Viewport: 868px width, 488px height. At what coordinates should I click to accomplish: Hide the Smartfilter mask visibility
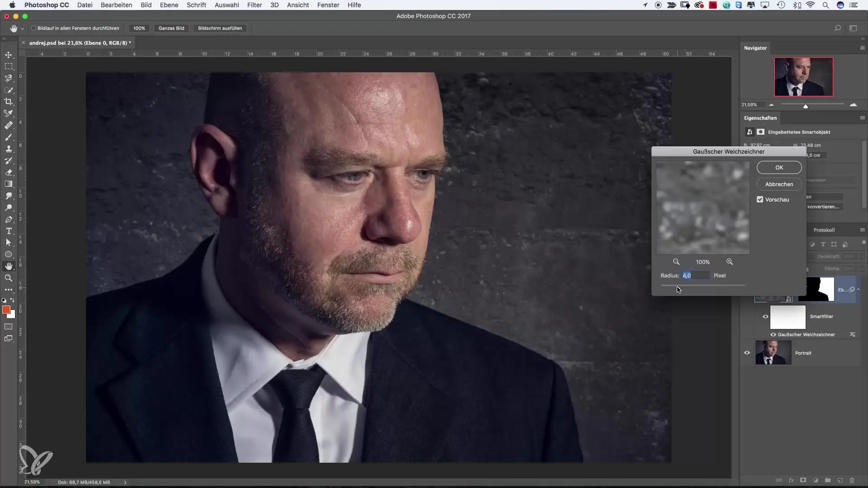click(x=765, y=316)
